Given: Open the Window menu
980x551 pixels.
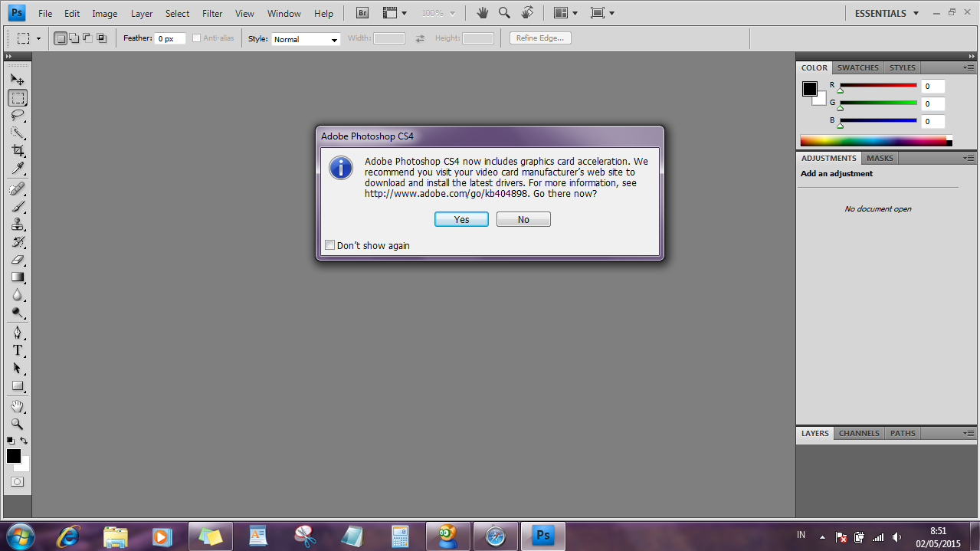Looking at the screenshot, I should pyautogui.click(x=284, y=13).
